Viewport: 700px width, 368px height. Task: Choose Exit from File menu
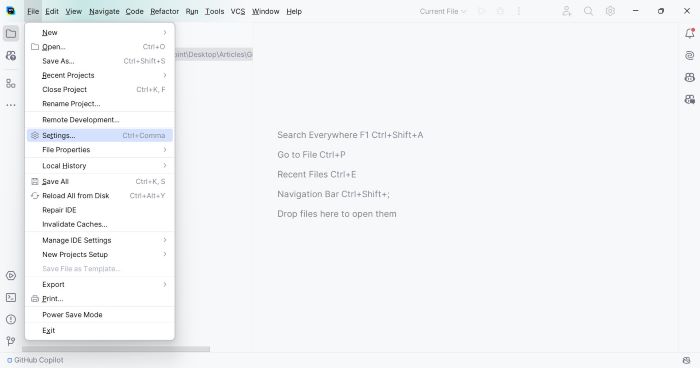point(100,330)
